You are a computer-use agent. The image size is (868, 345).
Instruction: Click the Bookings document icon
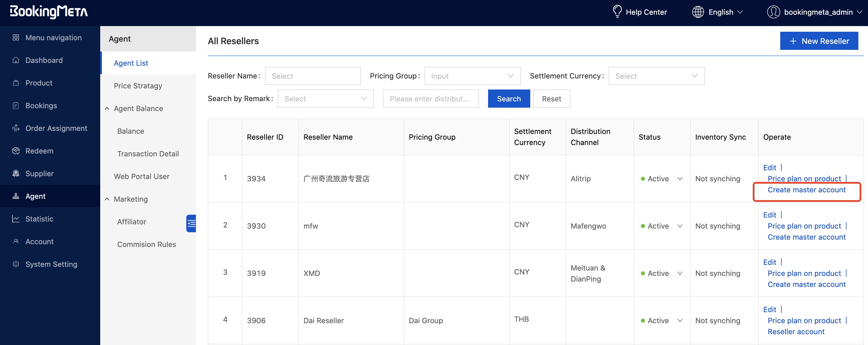[x=16, y=105]
